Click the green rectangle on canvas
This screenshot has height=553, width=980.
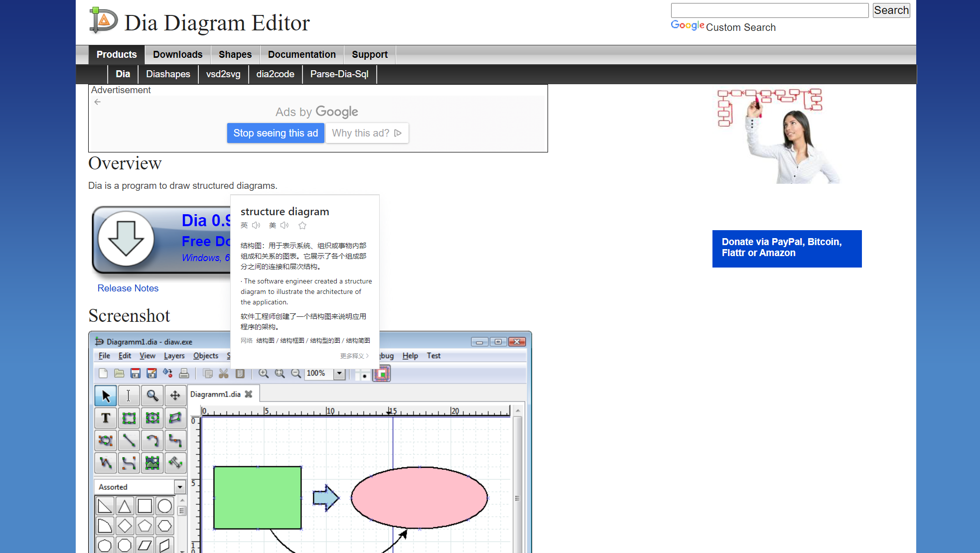(258, 498)
